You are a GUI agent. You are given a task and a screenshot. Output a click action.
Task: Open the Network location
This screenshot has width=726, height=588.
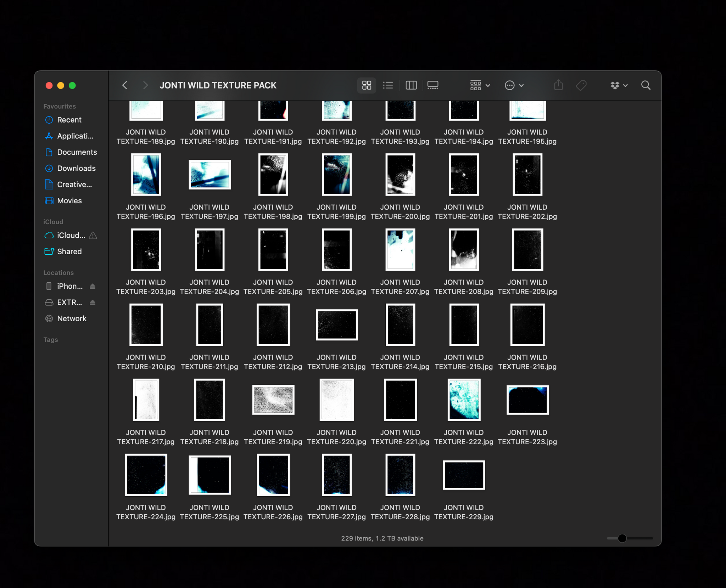[x=72, y=318]
